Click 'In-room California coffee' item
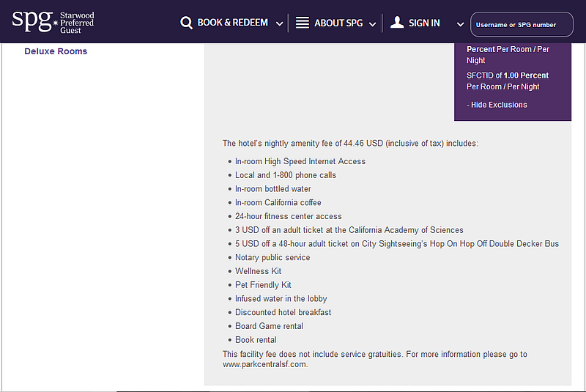Viewport: 586px width, 392px height. pyautogui.click(x=278, y=202)
